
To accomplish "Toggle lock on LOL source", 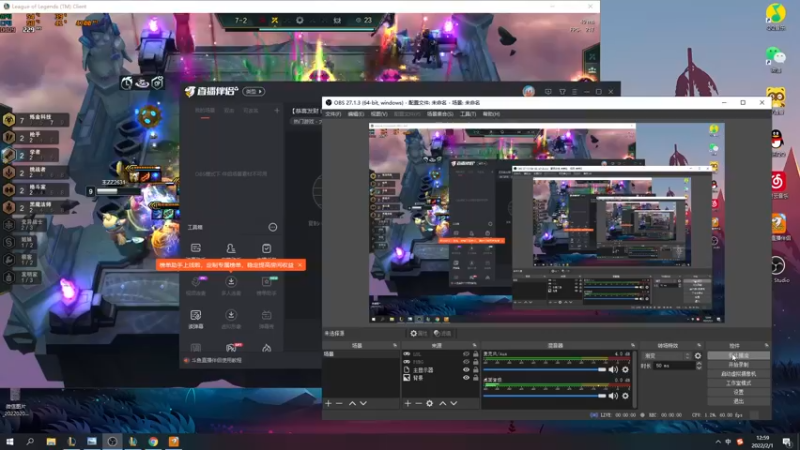I will point(476,354).
